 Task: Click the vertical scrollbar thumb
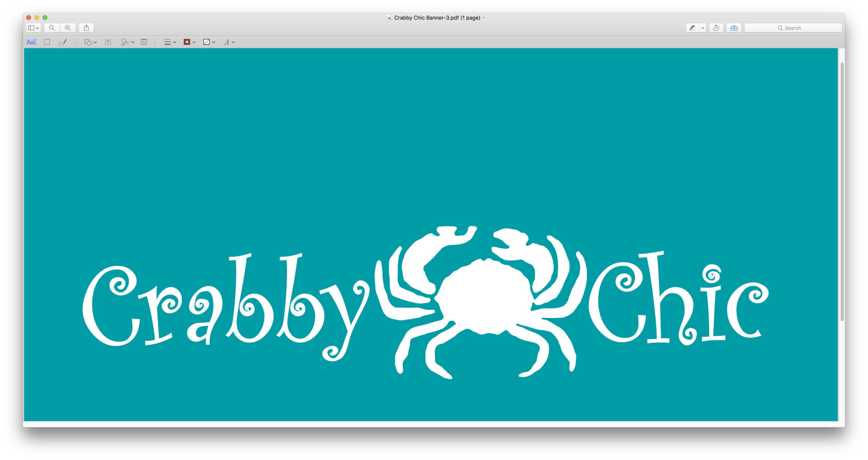coord(842,192)
